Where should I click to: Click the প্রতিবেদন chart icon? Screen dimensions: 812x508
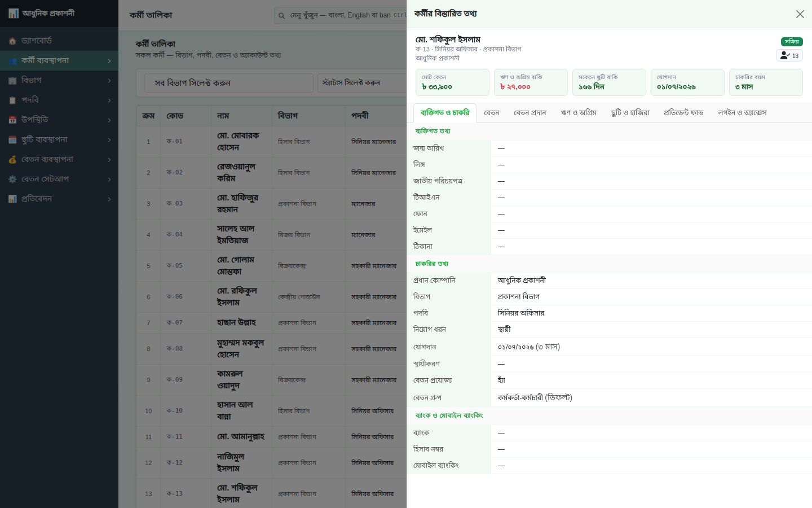tap(12, 199)
